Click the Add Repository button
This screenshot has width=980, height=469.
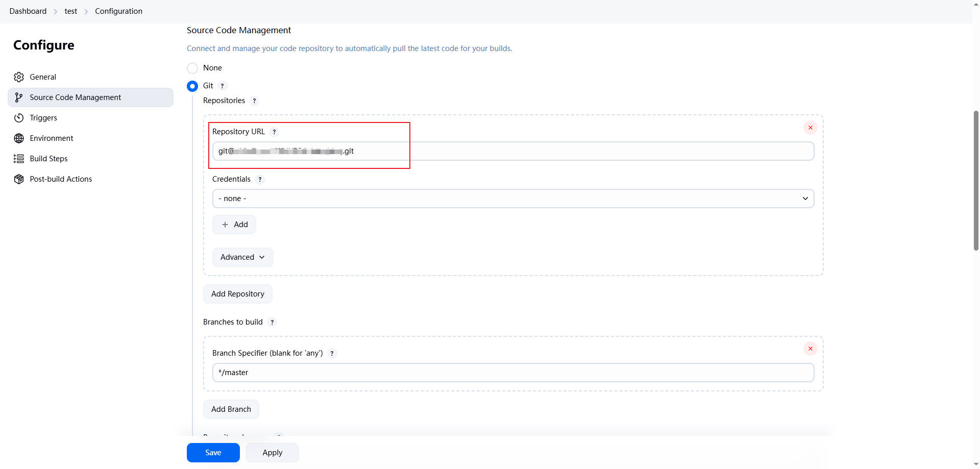tap(237, 294)
